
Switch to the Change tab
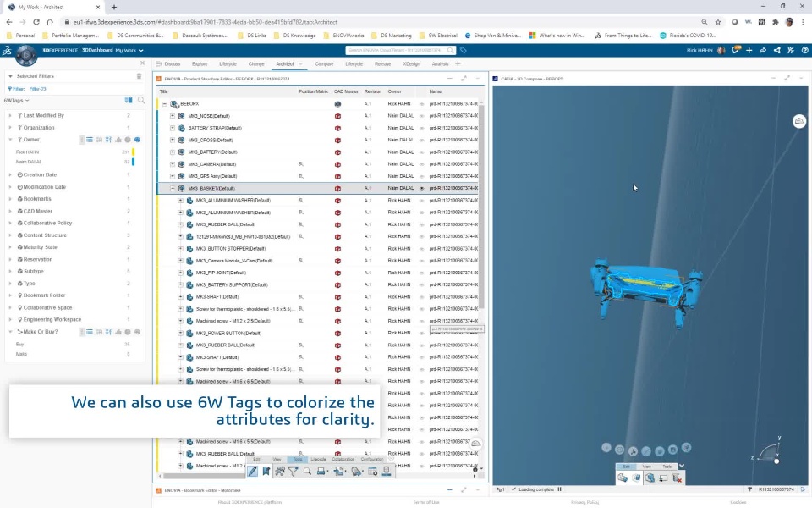[256, 64]
